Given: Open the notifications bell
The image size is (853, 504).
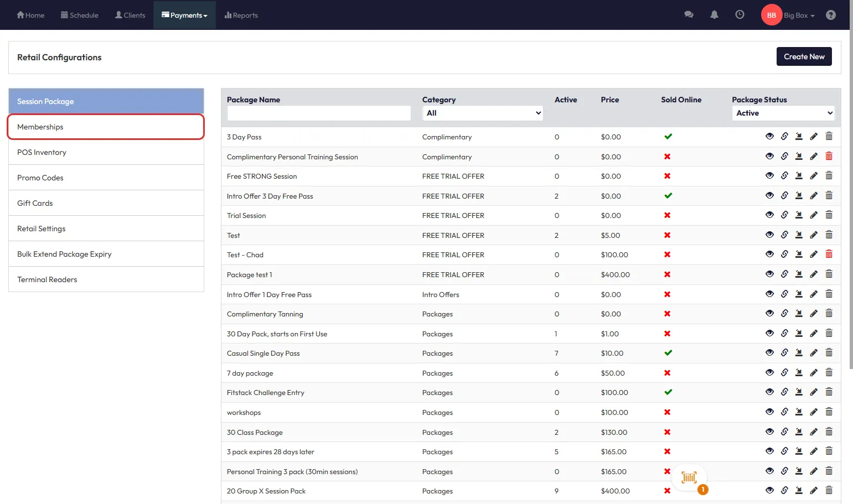Looking at the screenshot, I should point(714,15).
